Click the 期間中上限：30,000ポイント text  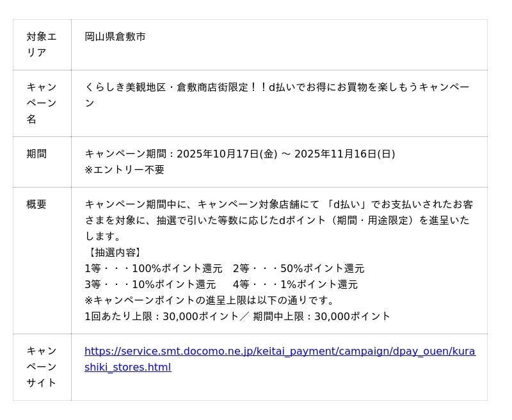click(321, 316)
